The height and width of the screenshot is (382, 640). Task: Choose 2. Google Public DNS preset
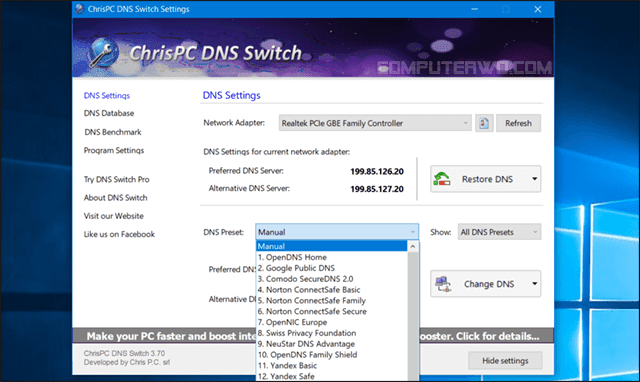(x=331, y=268)
